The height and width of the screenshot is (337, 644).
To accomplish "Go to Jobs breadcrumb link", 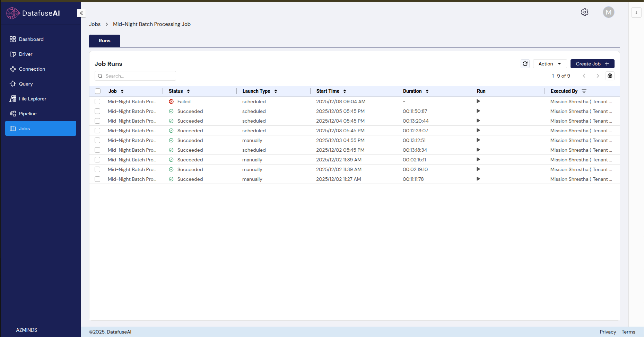I will 95,24.
